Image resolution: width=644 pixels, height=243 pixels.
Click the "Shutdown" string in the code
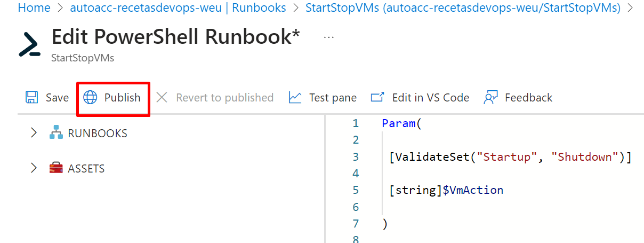click(585, 157)
